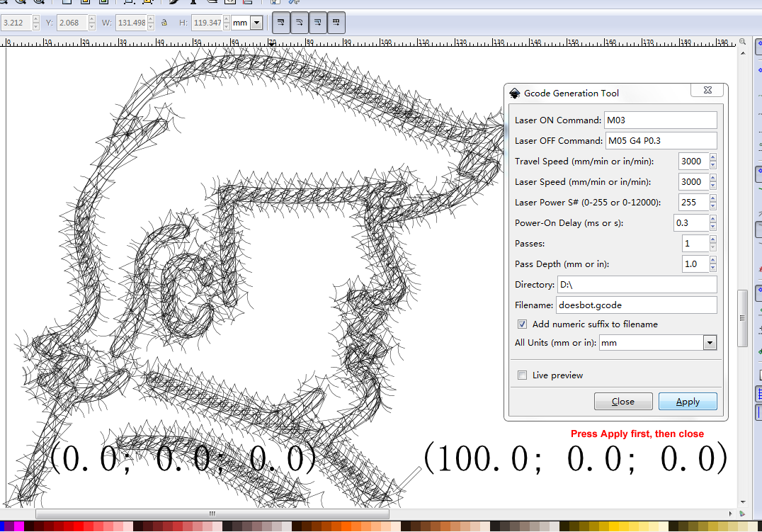Click the Close button in dialog
Viewport: 762px width, 532px height.
(x=623, y=402)
